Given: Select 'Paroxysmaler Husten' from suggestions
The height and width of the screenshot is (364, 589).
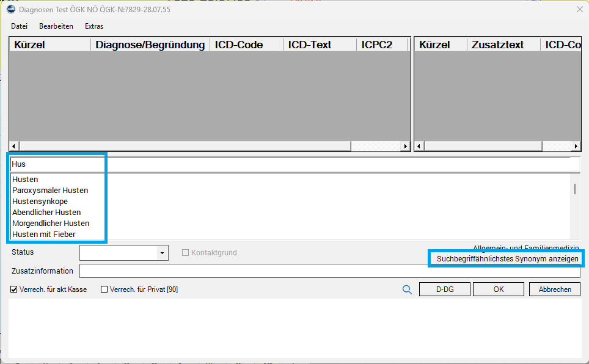Looking at the screenshot, I should pyautogui.click(x=50, y=191).
